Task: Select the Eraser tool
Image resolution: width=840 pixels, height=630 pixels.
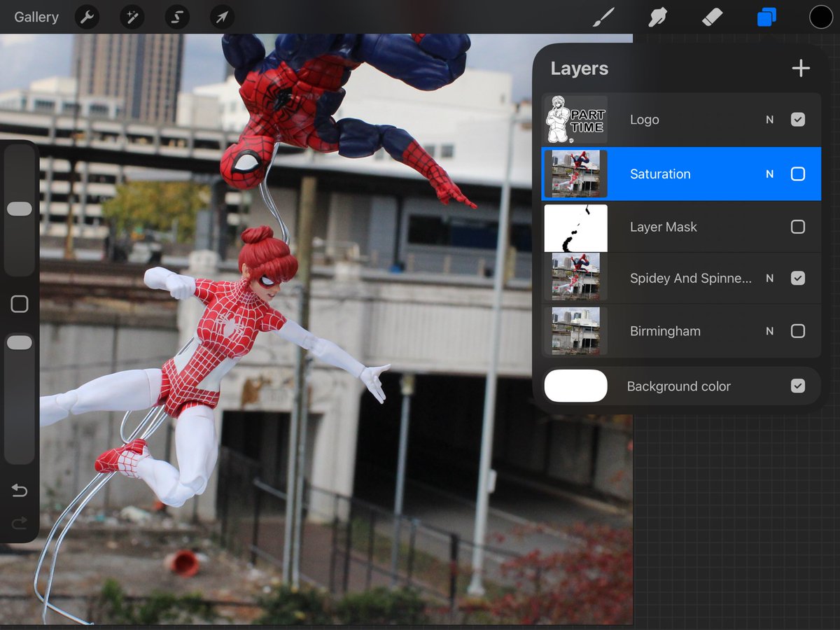Action: point(711,17)
